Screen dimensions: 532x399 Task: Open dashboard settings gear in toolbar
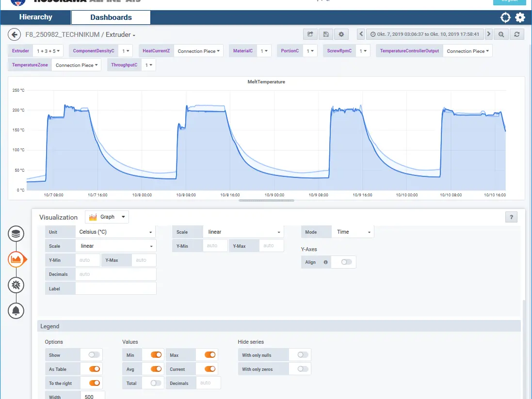[x=341, y=34]
